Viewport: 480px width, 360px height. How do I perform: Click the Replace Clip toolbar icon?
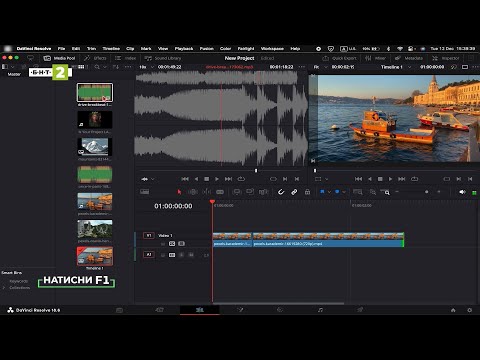(263, 192)
